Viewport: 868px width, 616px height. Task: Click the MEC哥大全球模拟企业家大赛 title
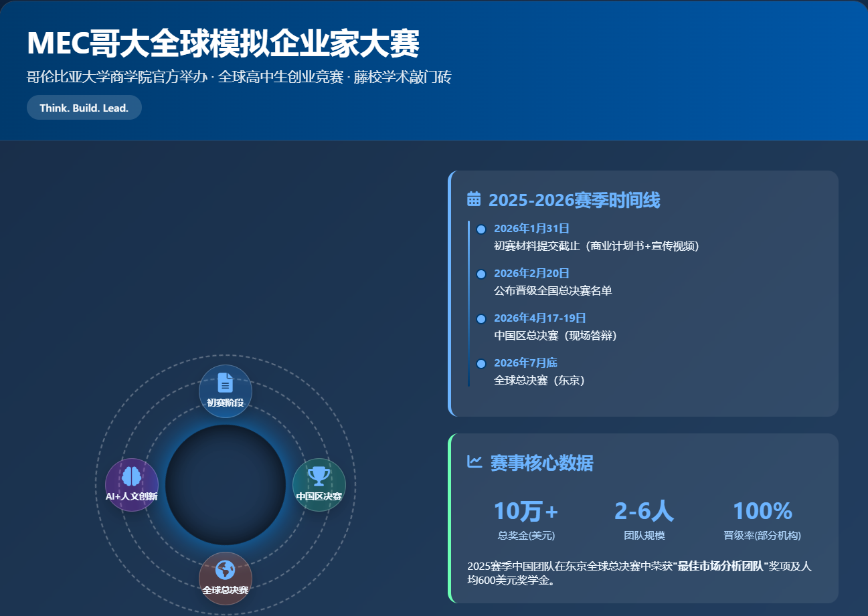[224, 44]
